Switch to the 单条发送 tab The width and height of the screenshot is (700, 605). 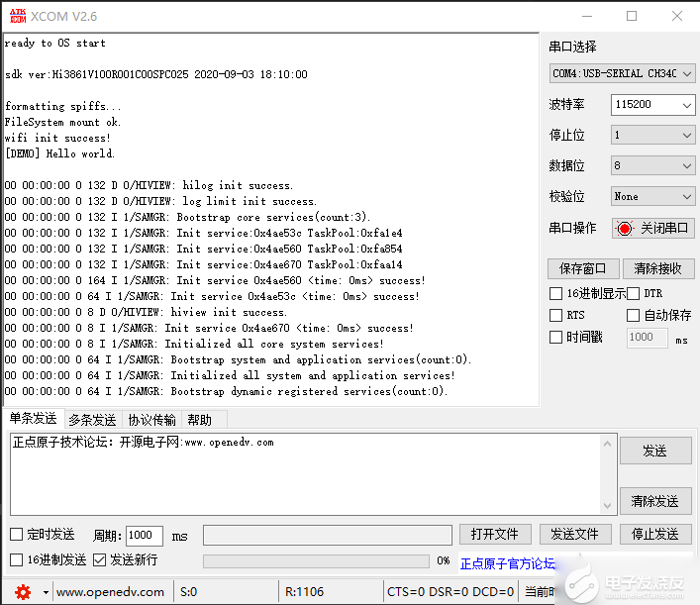click(x=34, y=419)
